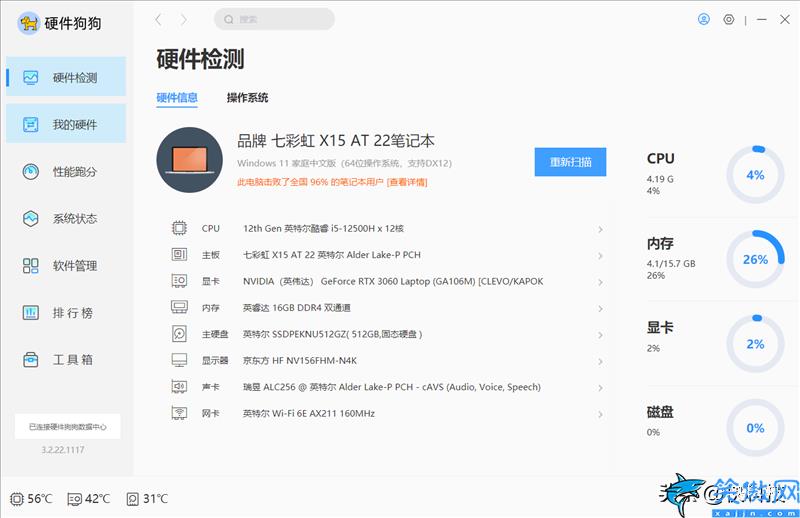The height and width of the screenshot is (518, 800).
Task: Click the 内存 memory row icon
Action: coord(179,307)
